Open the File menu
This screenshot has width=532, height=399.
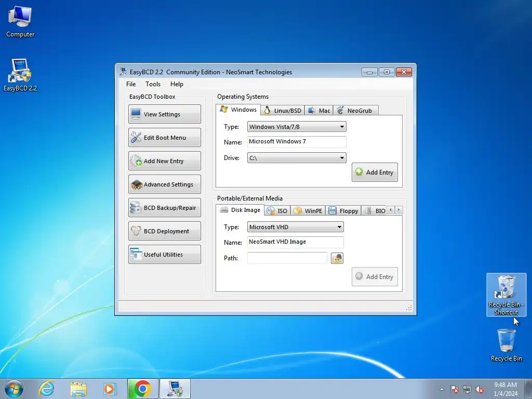click(x=131, y=84)
